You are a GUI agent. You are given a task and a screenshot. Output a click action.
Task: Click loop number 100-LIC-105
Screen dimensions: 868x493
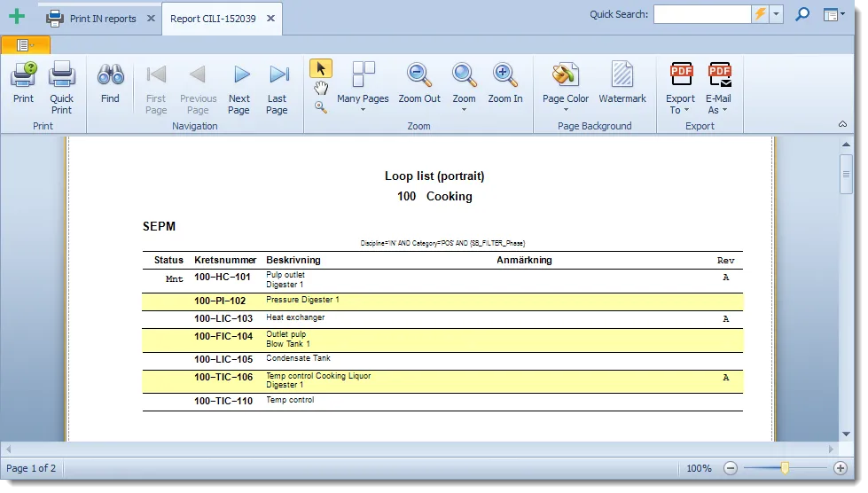[223, 360]
